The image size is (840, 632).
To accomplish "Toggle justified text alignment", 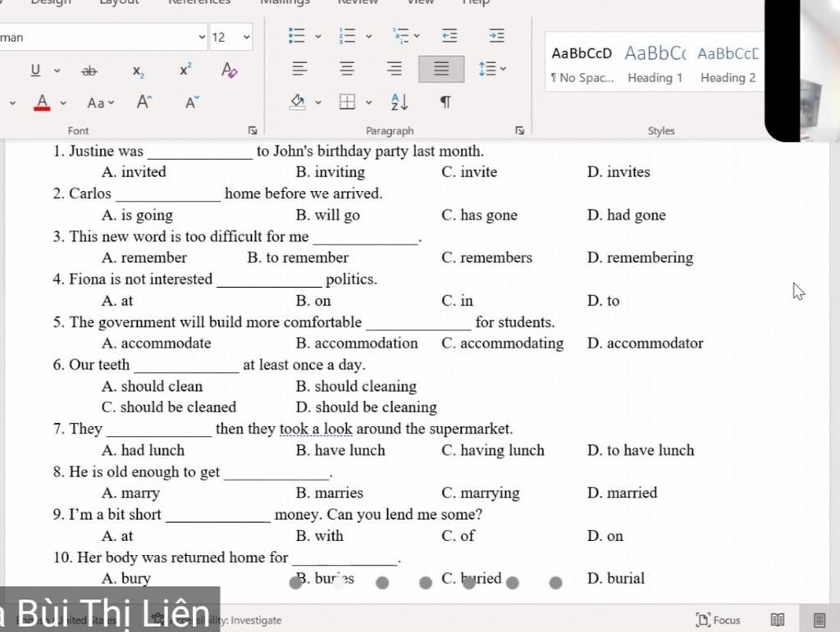I will click(441, 69).
